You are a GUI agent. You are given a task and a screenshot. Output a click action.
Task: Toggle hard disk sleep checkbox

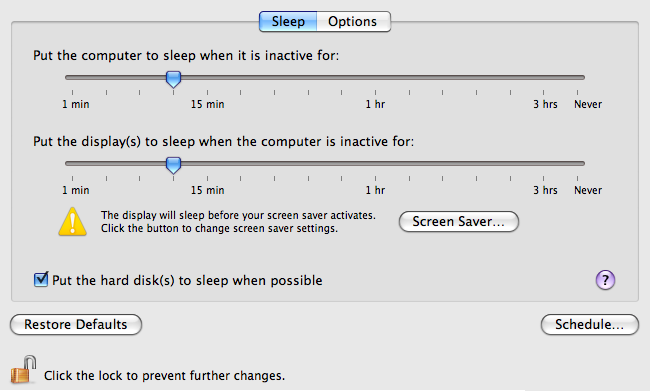click(x=41, y=279)
